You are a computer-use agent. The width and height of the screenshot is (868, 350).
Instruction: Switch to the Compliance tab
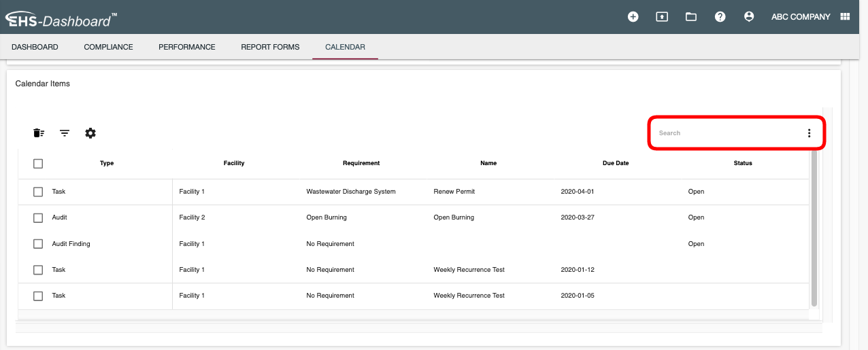pyautogui.click(x=108, y=47)
